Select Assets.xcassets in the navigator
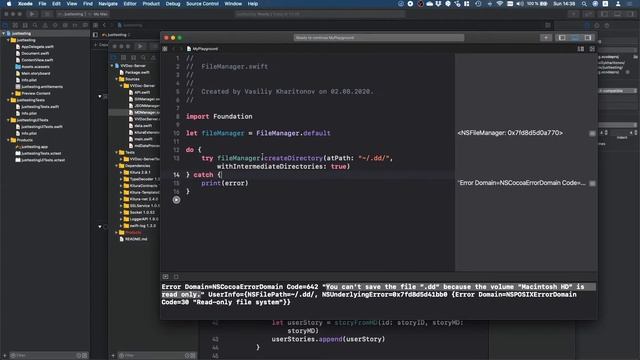This screenshot has height=360, width=640. 35,67
